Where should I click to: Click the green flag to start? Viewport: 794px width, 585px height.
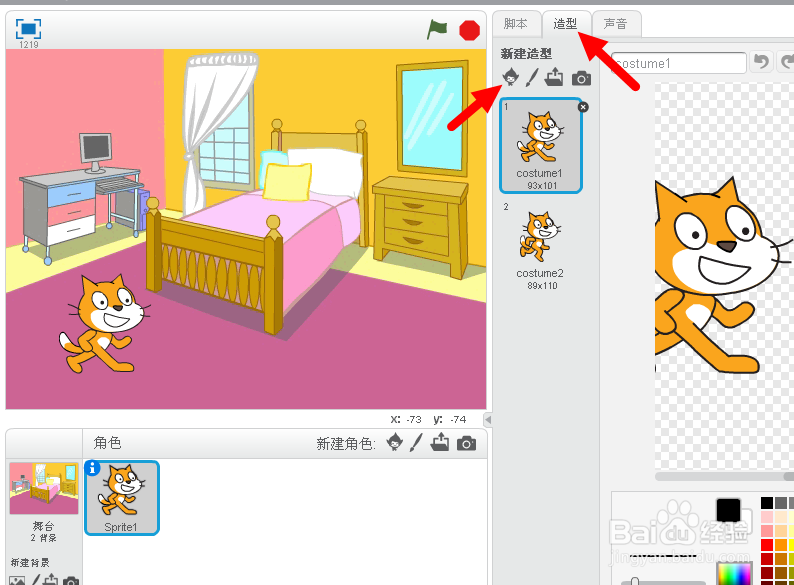pyautogui.click(x=436, y=29)
